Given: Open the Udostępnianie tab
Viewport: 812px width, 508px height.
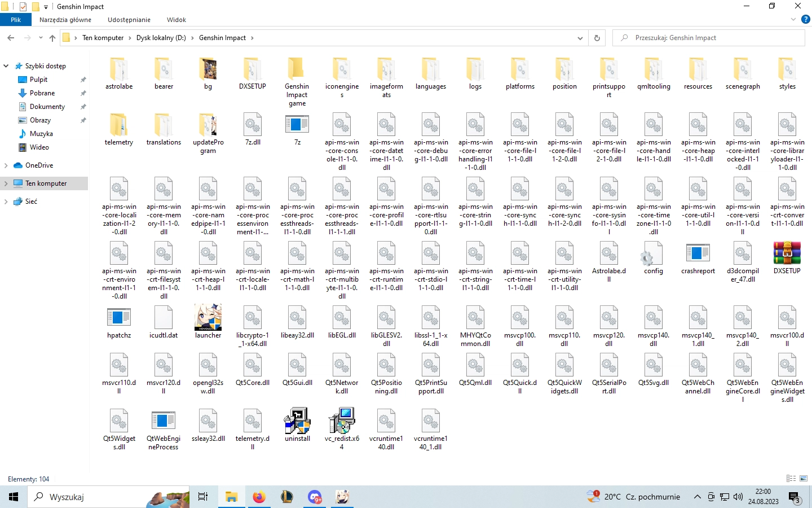Looking at the screenshot, I should pos(129,20).
